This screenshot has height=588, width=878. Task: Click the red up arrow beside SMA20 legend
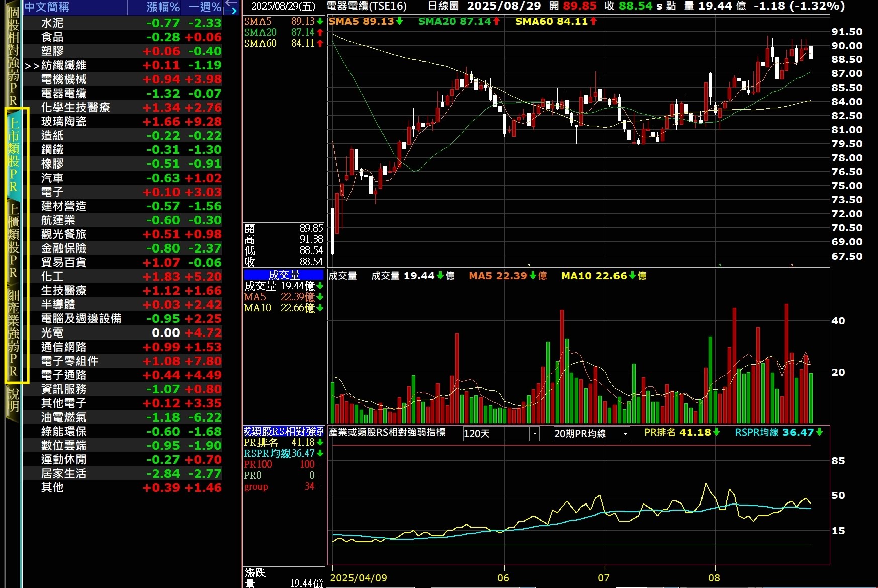pos(496,21)
